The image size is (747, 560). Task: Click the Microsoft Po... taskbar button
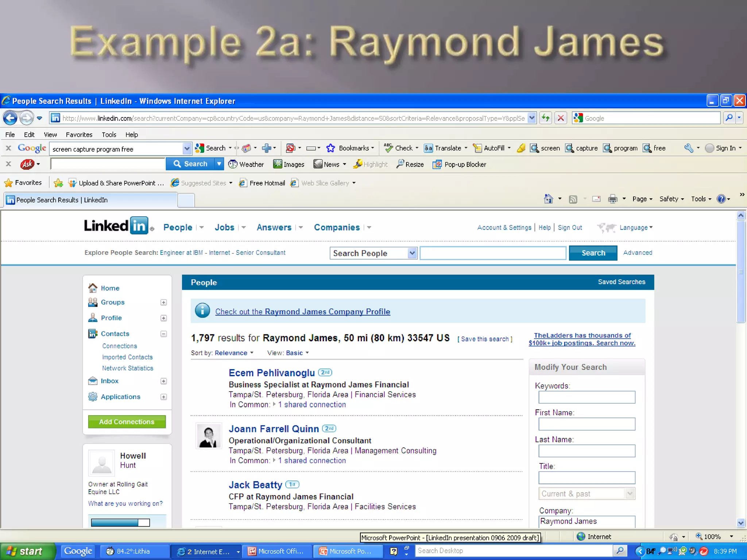[x=348, y=551]
